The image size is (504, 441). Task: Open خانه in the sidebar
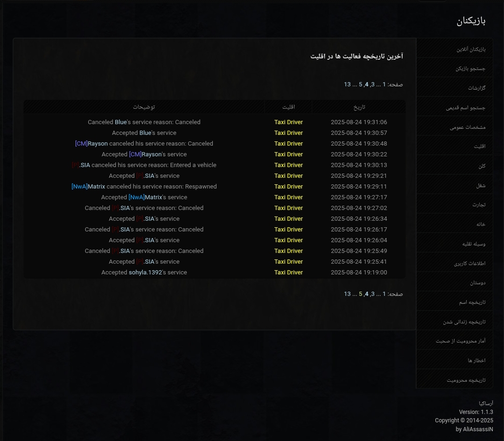tap(455, 224)
